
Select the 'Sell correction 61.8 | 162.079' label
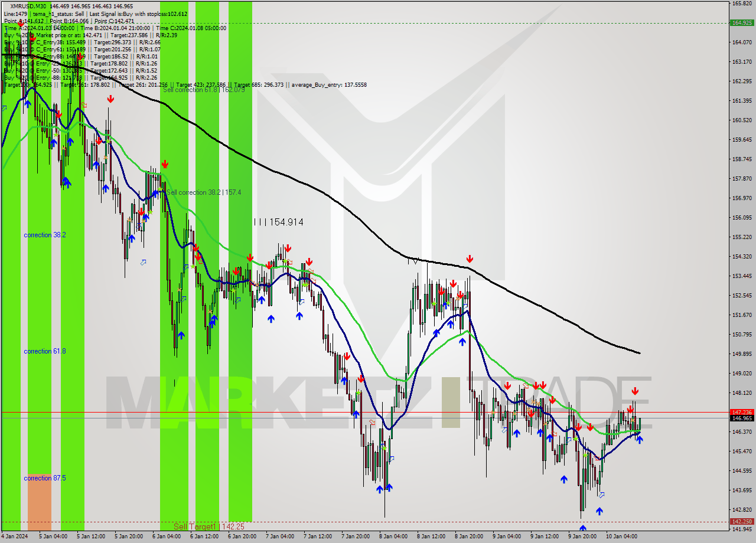[204, 90]
